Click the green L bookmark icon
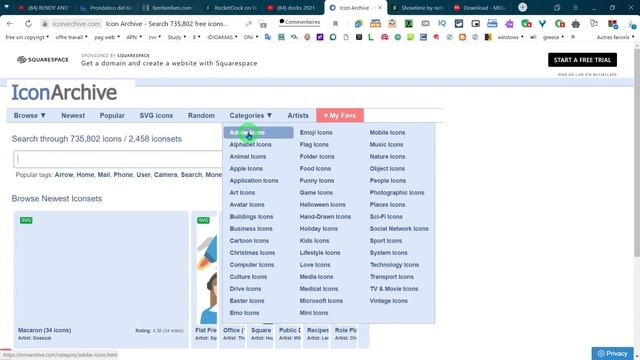Image resolution: width=640 pixels, height=360 pixels. (x=371, y=37)
